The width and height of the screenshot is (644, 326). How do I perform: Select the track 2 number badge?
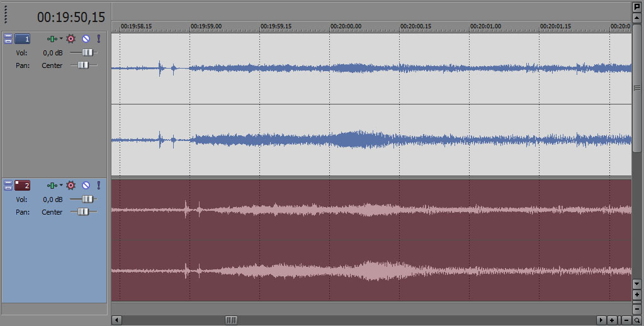point(23,186)
